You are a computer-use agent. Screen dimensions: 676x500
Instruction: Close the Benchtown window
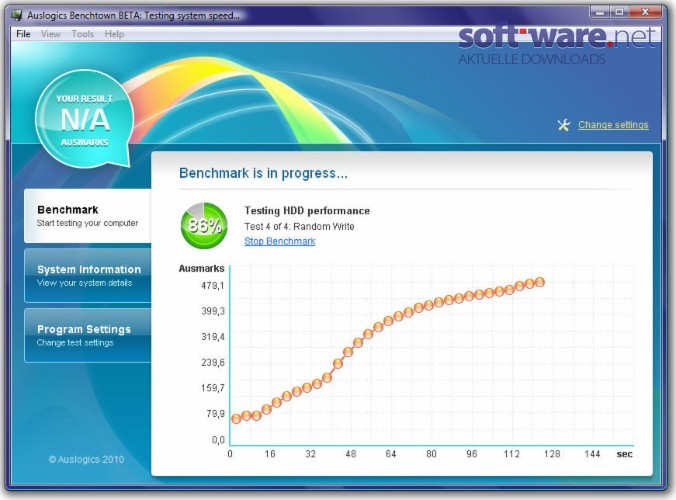point(645,12)
